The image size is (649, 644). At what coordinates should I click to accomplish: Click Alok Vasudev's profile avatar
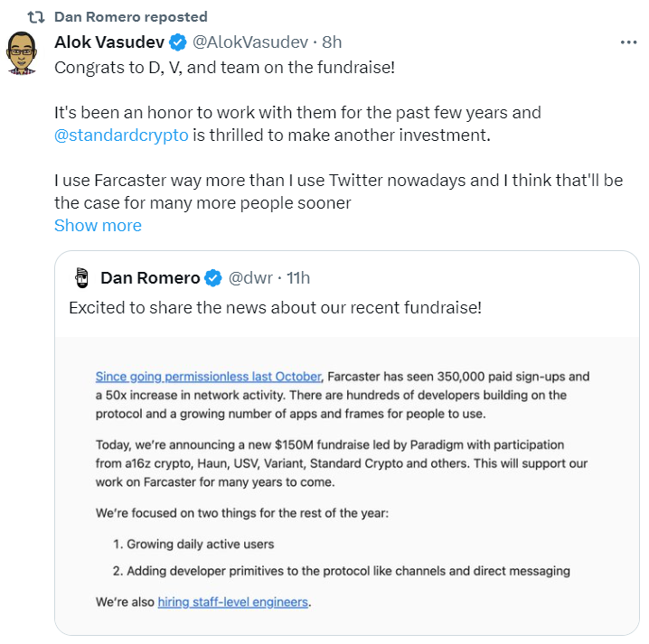(x=23, y=53)
